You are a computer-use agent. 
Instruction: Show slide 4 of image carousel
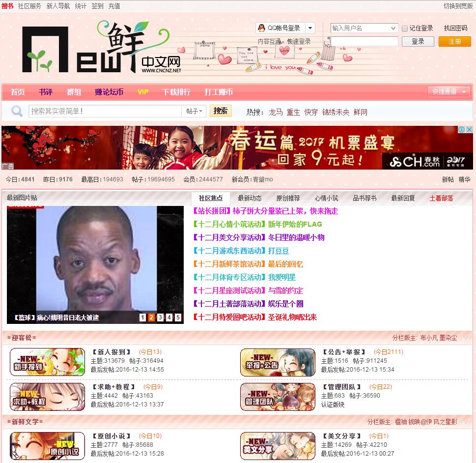(169, 318)
